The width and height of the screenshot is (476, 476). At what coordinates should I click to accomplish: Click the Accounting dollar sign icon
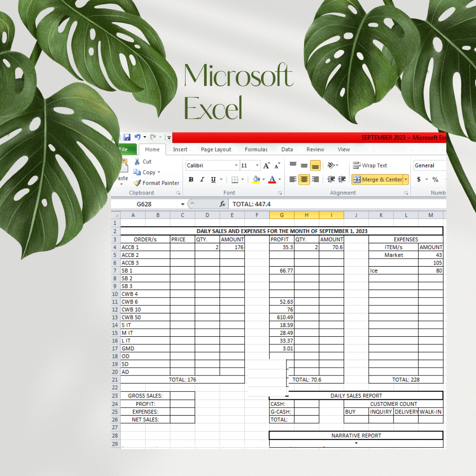(x=419, y=179)
